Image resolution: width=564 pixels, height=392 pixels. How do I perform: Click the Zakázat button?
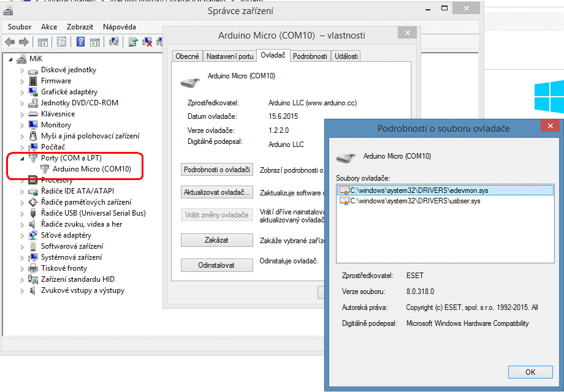217,240
